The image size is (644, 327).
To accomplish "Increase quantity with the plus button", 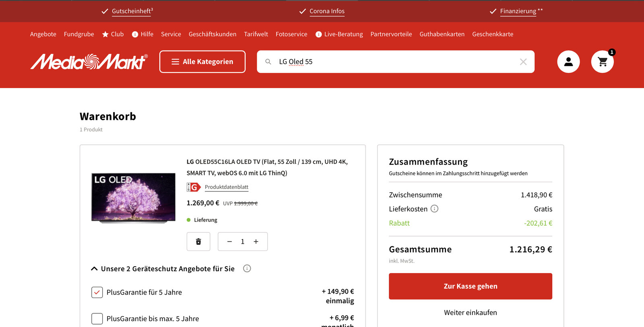I will coord(256,241).
